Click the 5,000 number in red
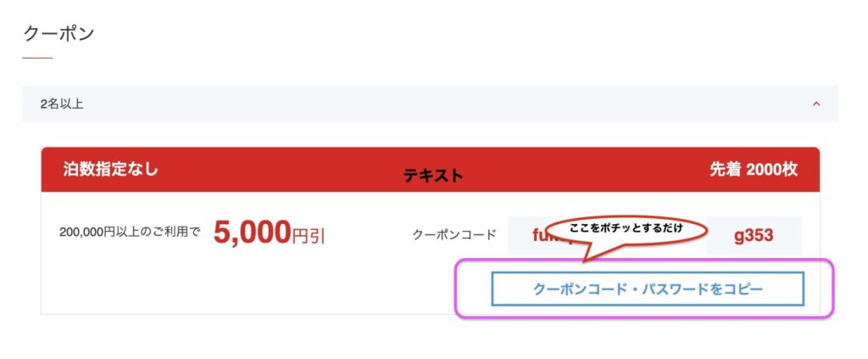 pyautogui.click(x=253, y=233)
